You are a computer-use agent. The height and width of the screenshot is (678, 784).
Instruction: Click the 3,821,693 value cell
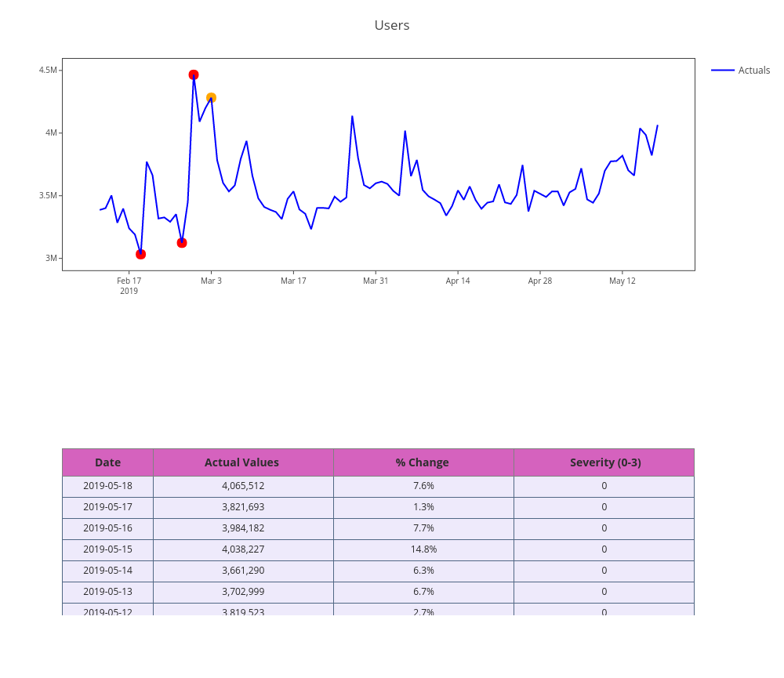[243, 507]
